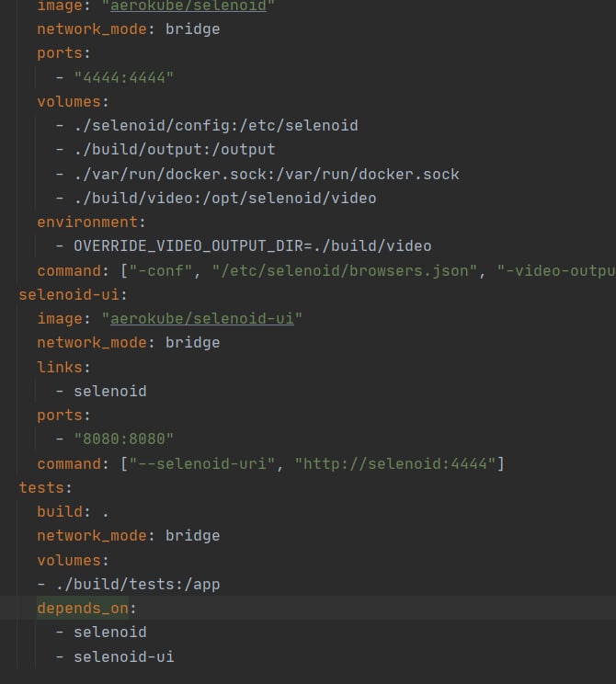
Task: Click network_mode: bridge under selenoid-ui image
Action: tap(129, 342)
